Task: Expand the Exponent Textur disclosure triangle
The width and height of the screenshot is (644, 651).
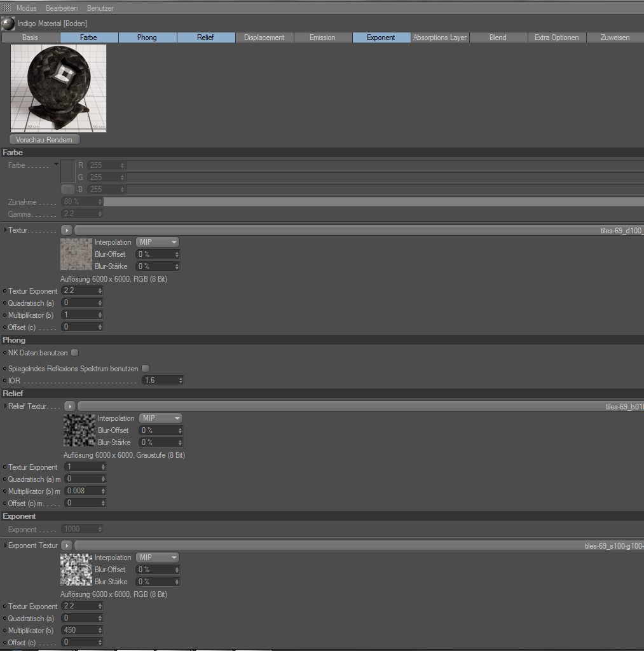Action: 6,545
